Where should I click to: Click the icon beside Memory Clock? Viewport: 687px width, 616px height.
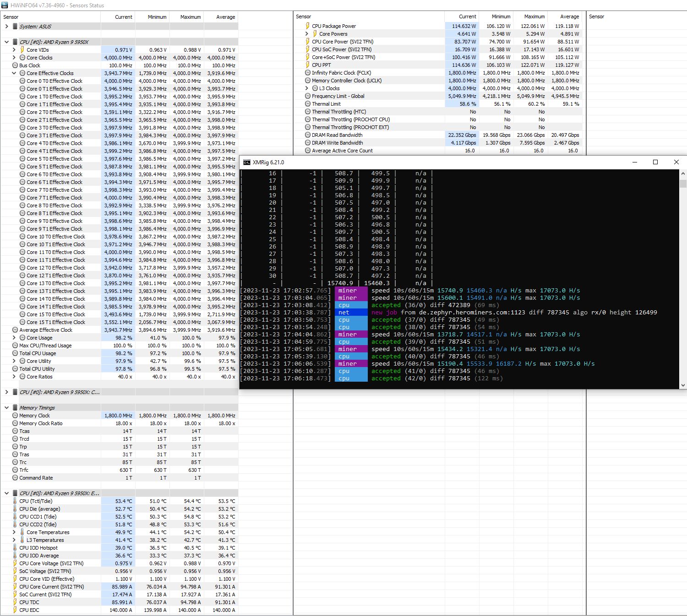pyautogui.click(x=15, y=416)
